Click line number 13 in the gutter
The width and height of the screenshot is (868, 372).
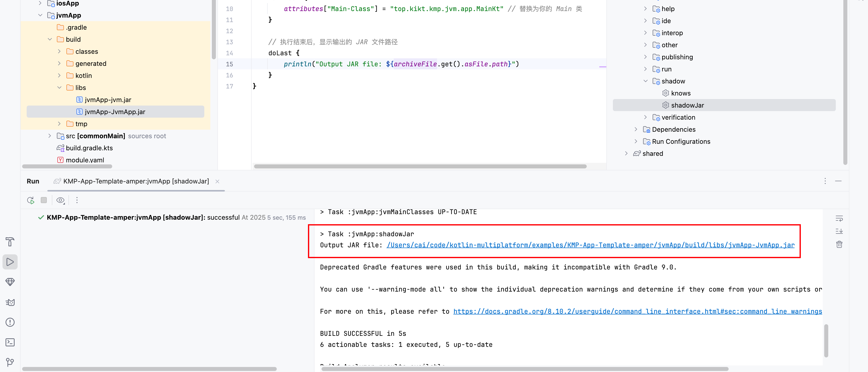point(229,42)
